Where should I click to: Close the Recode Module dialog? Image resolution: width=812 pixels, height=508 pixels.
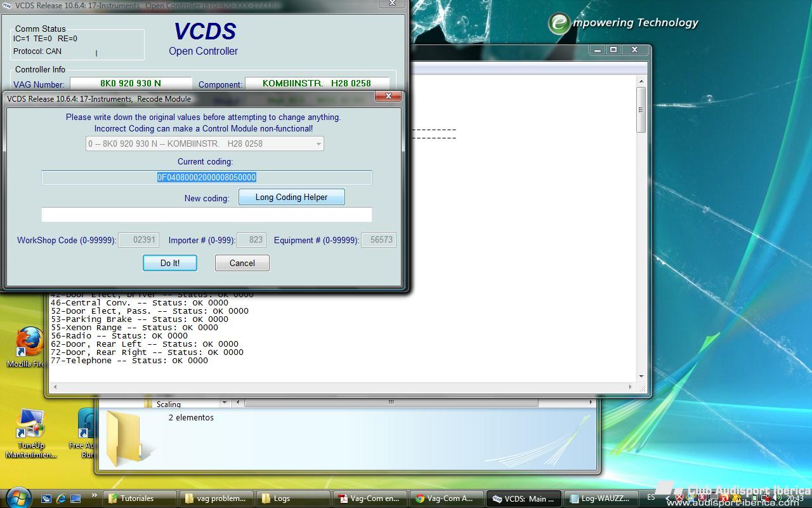[x=388, y=97]
